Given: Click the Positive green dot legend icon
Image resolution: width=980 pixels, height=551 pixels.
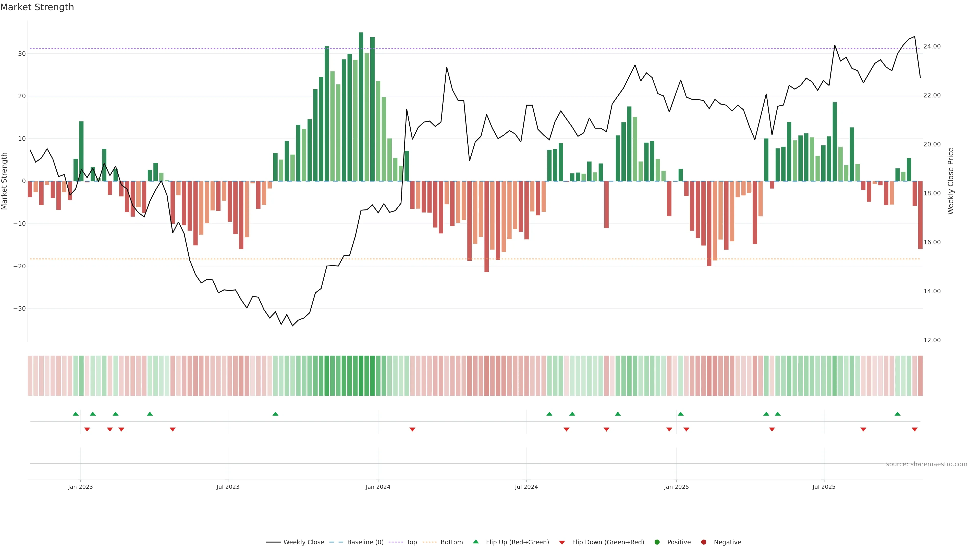Looking at the screenshot, I should point(657,542).
